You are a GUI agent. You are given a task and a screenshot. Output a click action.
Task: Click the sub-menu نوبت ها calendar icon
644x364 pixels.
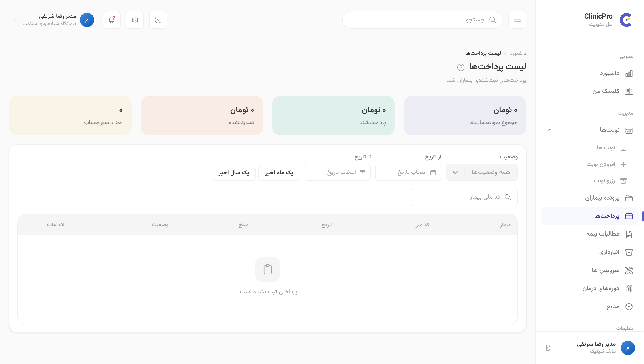tap(623, 148)
